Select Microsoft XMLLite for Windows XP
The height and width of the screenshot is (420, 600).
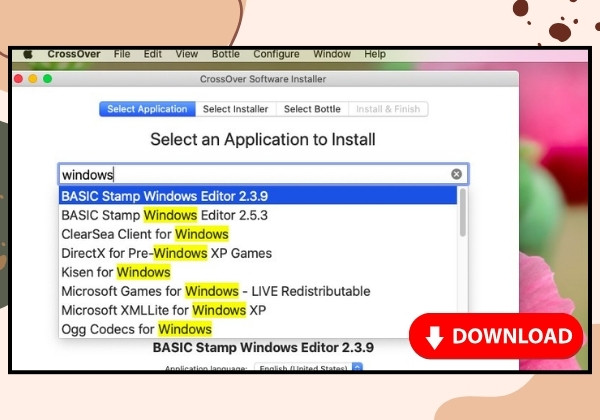[258, 310]
